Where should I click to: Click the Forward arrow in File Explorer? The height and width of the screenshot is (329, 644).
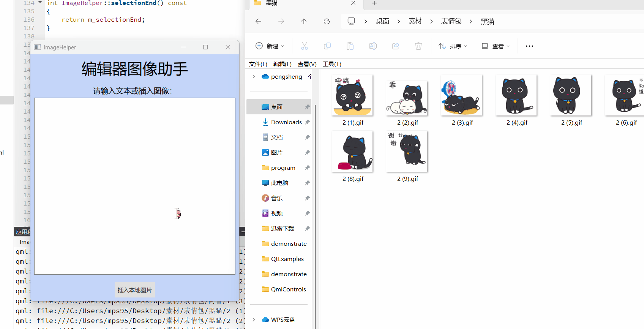tap(281, 21)
